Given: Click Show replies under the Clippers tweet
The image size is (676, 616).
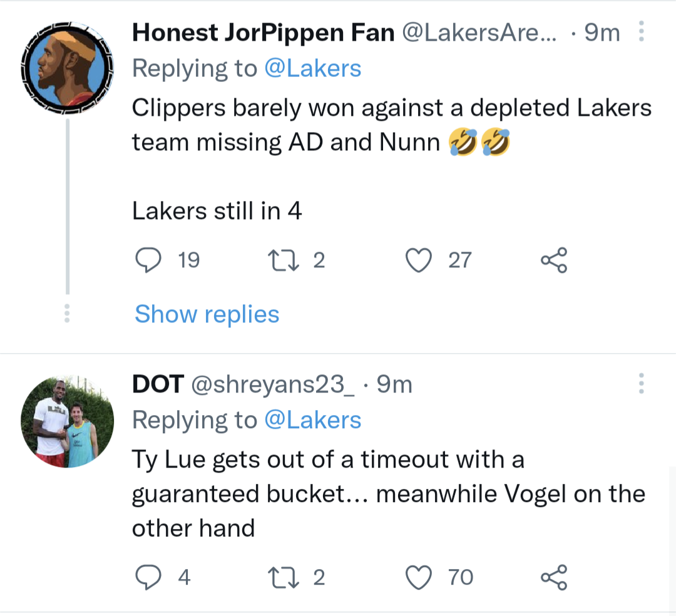Looking at the screenshot, I should click(x=207, y=314).
